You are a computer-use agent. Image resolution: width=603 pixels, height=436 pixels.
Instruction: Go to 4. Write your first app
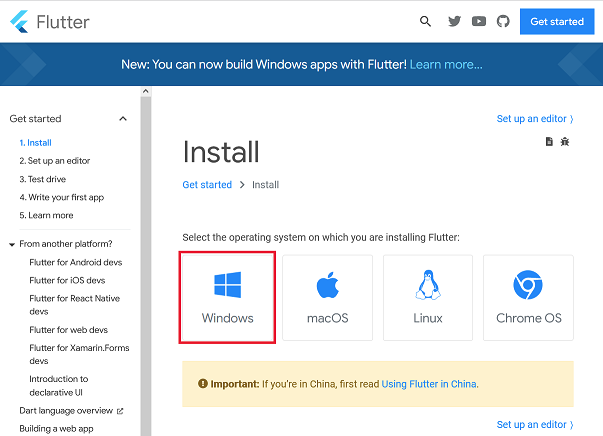click(62, 197)
